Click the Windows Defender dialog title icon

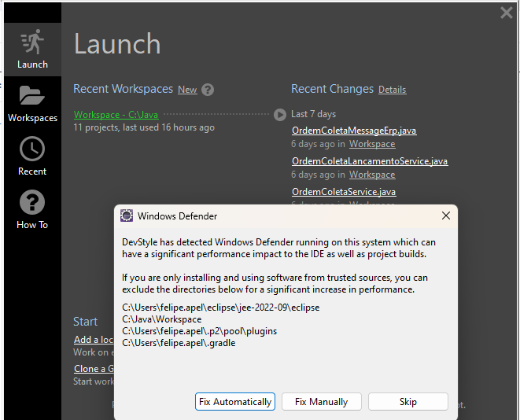tap(127, 216)
